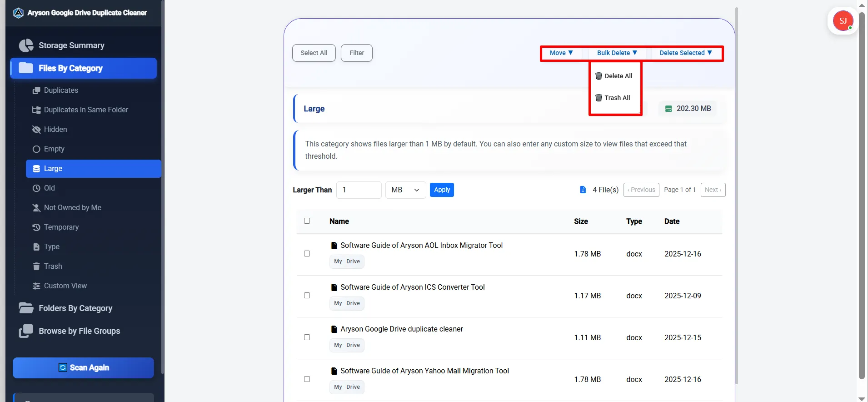This screenshot has height=402, width=868.
Task: Click the file icon of AOL Inbox Migrator row
Action: [334, 246]
